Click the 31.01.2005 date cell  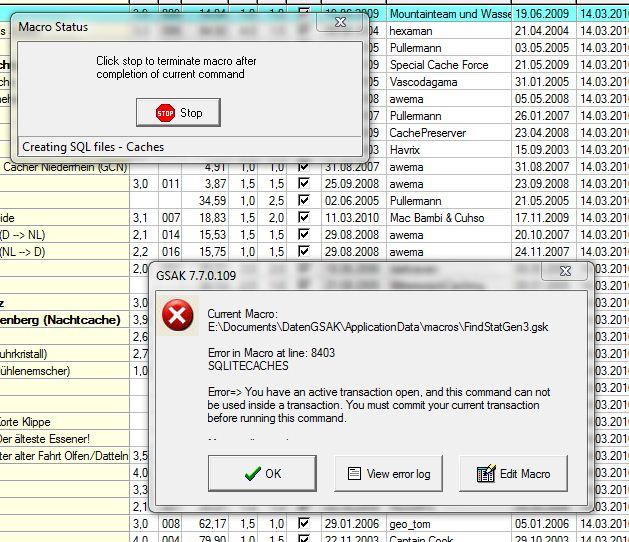(x=544, y=82)
